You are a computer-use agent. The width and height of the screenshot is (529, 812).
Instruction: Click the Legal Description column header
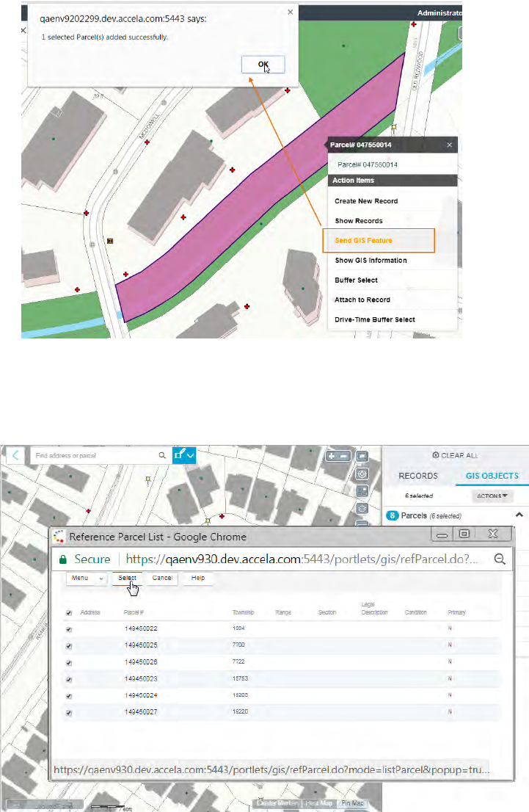click(374, 609)
